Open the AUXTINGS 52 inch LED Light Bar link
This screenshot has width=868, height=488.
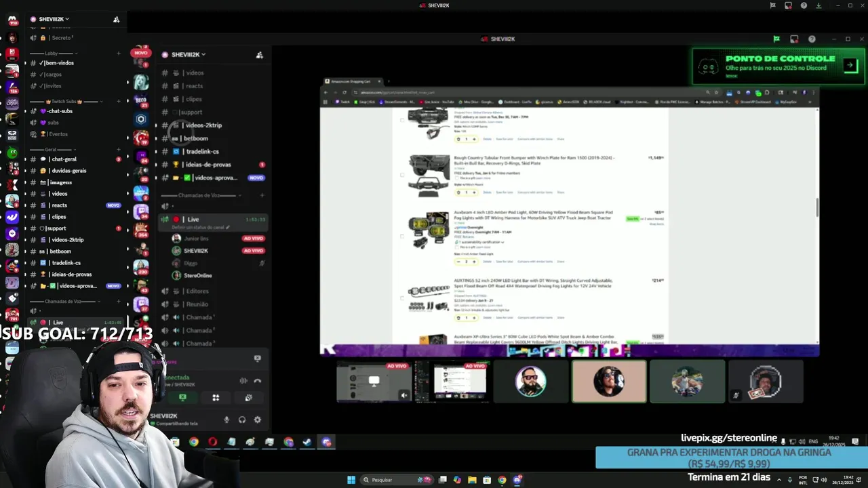click(533, 283)
